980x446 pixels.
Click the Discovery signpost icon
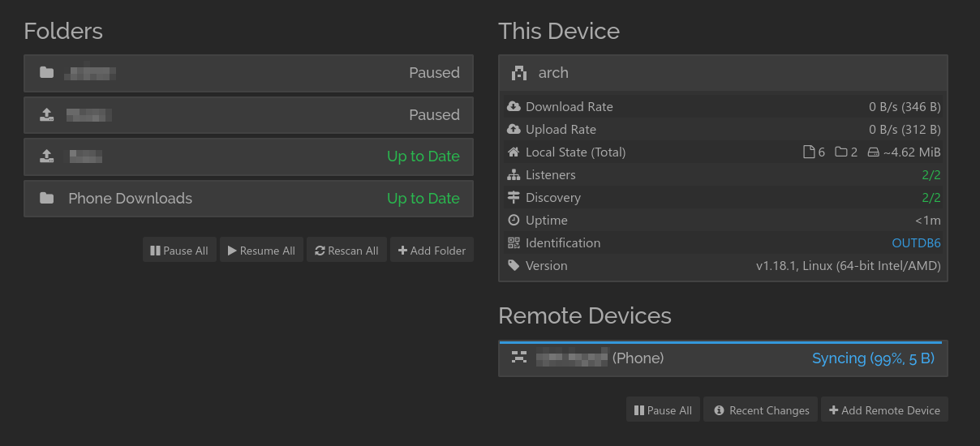click(x=514, y=198)
